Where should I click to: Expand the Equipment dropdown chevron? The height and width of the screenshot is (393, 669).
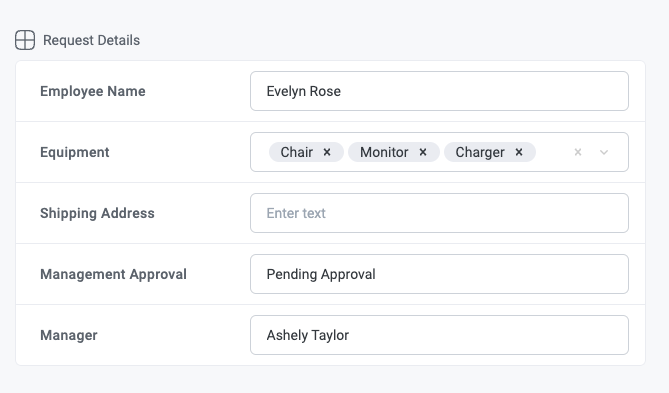click(604, 152)
